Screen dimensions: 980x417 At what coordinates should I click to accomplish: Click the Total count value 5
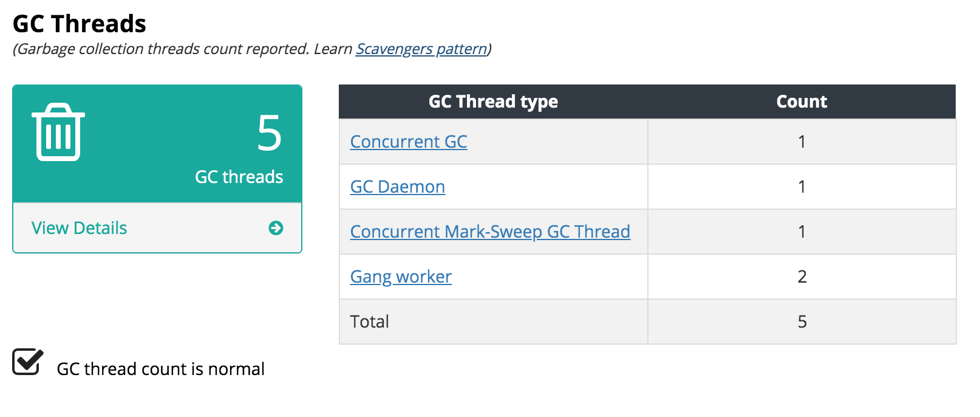[x=802, y=322]
